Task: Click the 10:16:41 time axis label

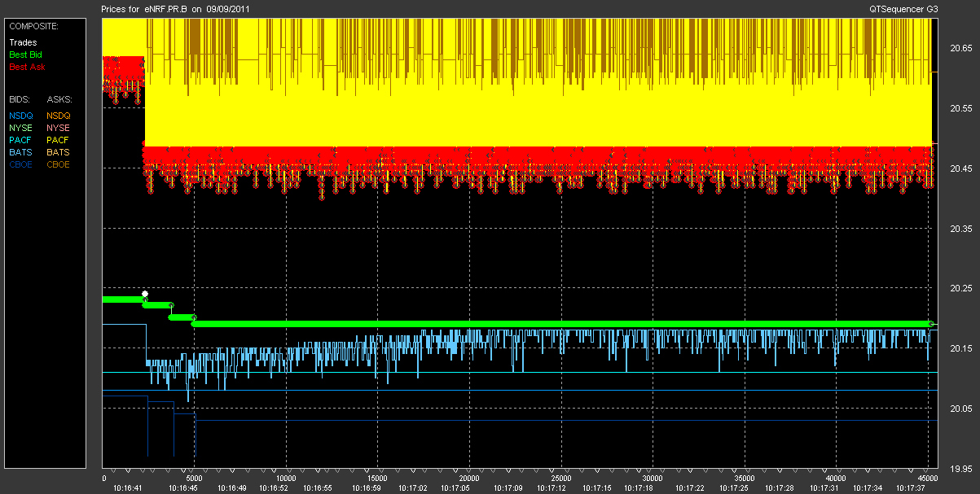Action: [x=130, y=488]
